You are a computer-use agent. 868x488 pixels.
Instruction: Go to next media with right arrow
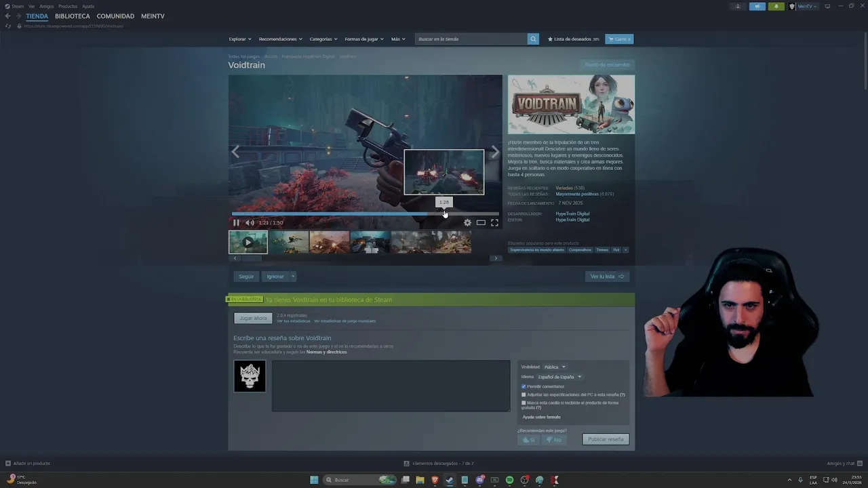(x=495, y=152)
